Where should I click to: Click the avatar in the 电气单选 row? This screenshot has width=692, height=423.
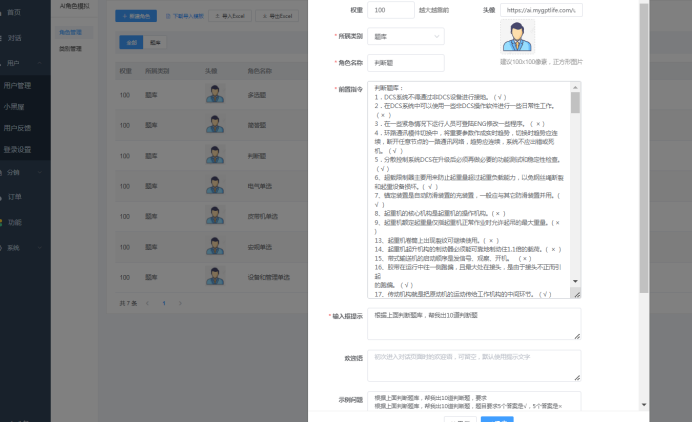pos(215,185)
